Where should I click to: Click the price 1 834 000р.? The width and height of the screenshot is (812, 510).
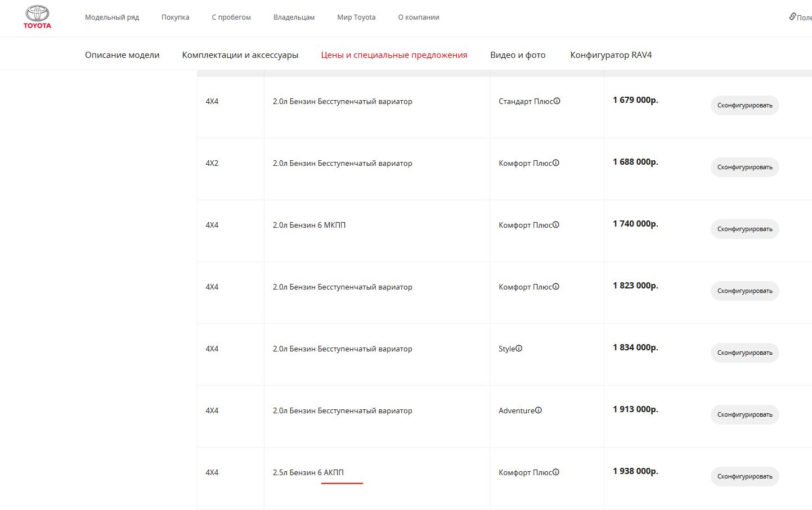635,347
